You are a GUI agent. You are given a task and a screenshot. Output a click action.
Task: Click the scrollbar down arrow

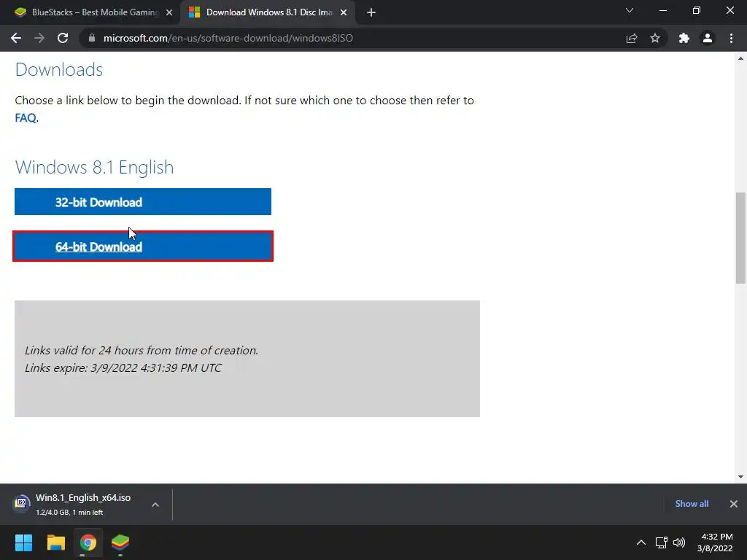(x=740, y=477)
